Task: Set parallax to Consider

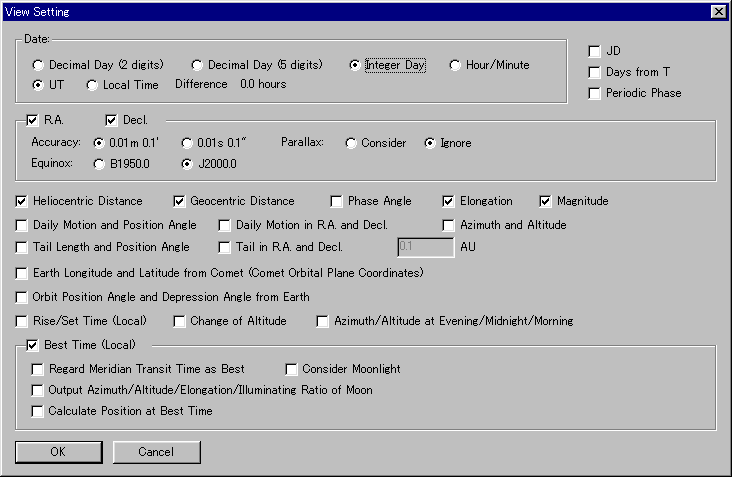Action: [x=351, y=143]
